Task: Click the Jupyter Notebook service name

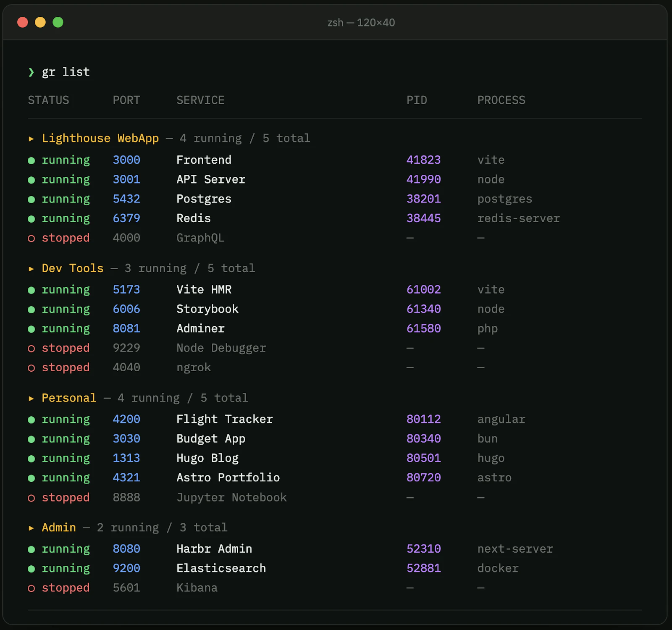Action: click(231, 498)
